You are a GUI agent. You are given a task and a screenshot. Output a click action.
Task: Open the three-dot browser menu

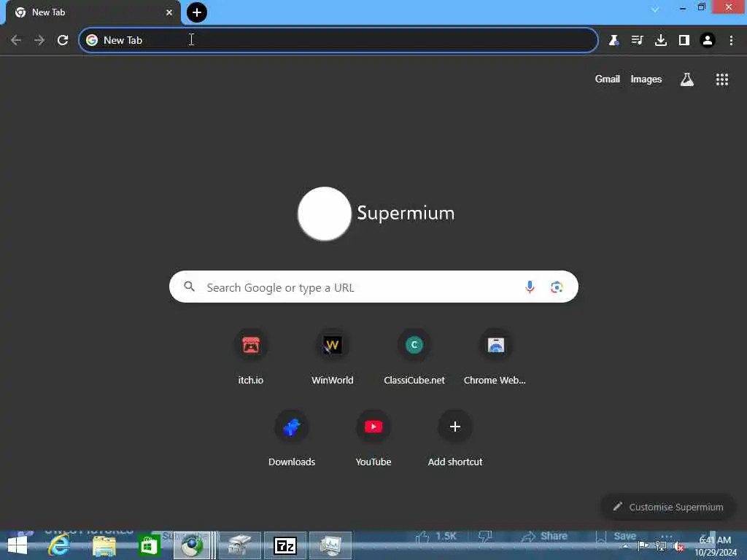click(731, 40)
